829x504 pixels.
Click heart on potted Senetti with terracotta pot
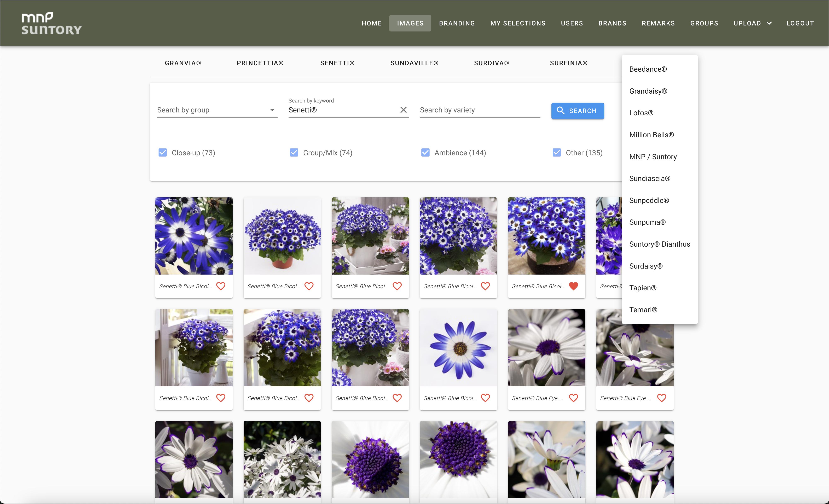click(x=309, y=286)
